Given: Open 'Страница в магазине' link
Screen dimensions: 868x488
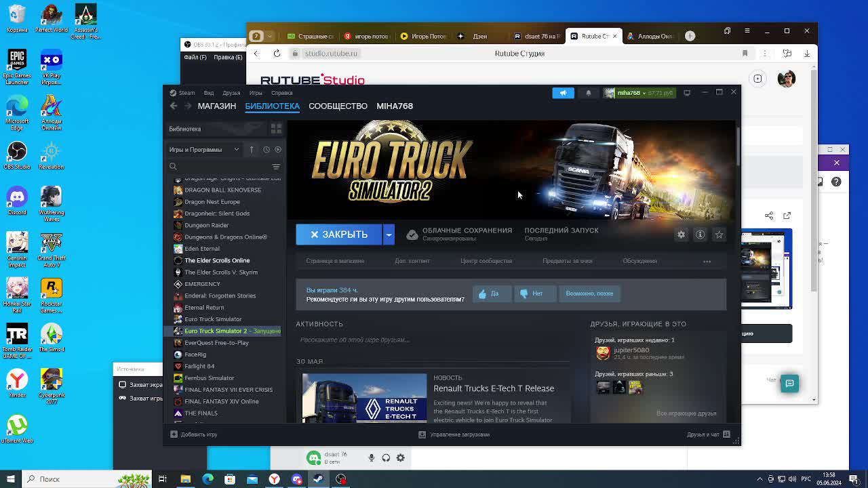Looking at the screenshot, I should 335,261.
